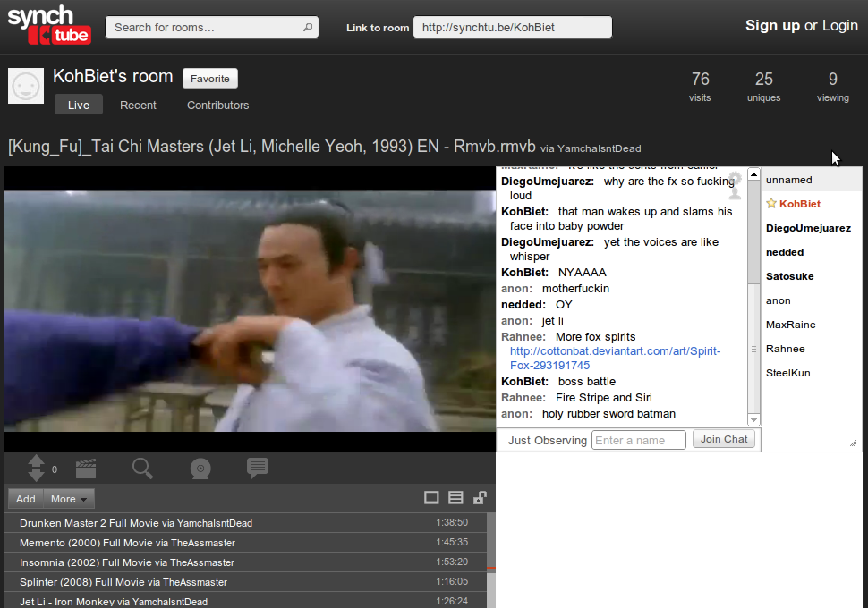
Task: Click the 25 uniques counter
Action: click(764, 87)
